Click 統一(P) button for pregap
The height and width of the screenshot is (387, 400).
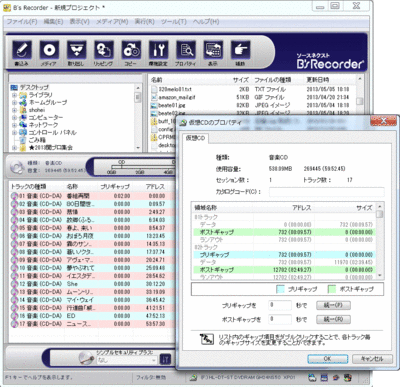tap(333, 305)
